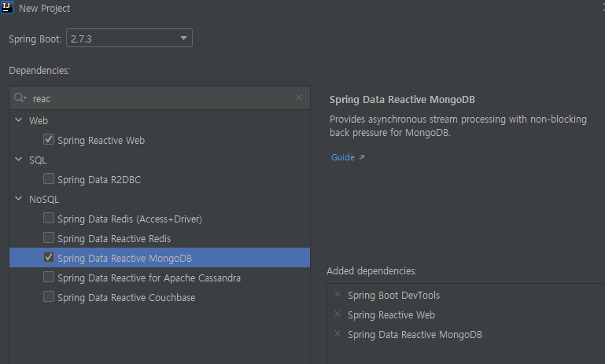Screen dimensions: 605x364
Task: Click the dependencies search input field
Action: pos(157,98)
